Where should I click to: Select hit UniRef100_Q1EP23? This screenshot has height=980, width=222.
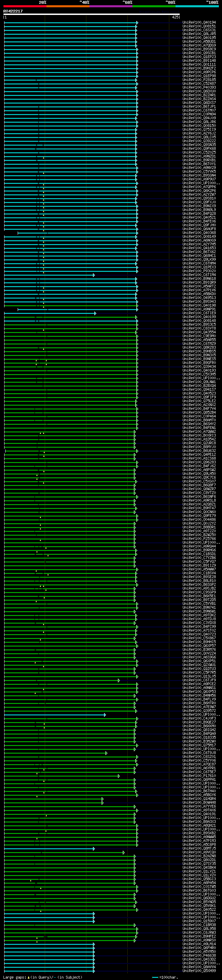199,57
